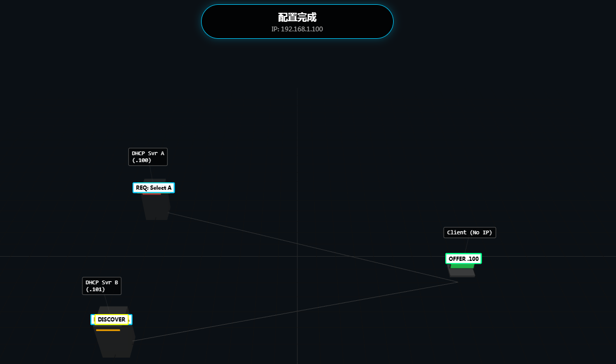Click the center crossing of the grid axes

[x=297, y=257]
